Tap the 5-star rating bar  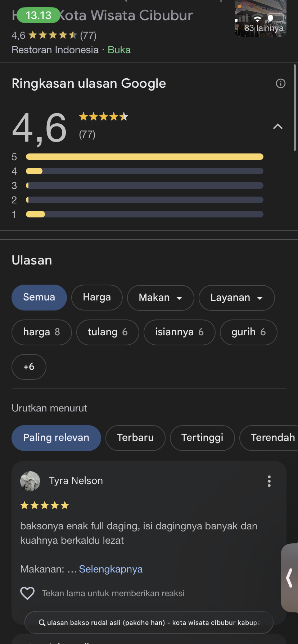(x=144, y=157)
